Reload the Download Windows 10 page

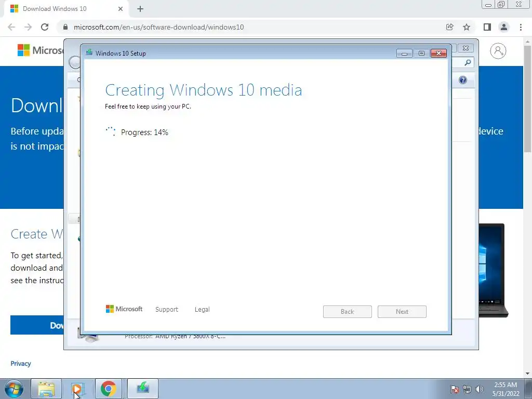45,27
